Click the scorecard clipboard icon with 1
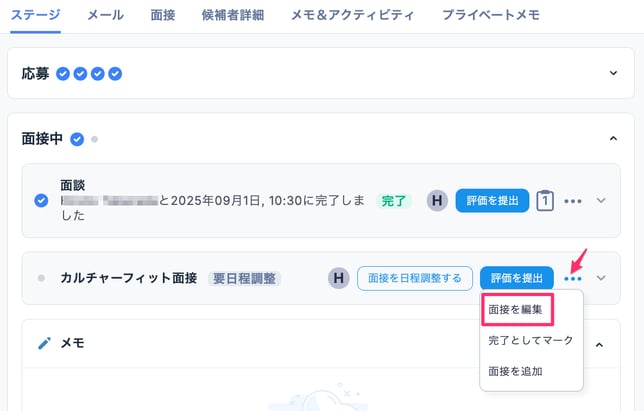Image resolution: width=644 pixels, height=411 pixels. point(545,200)
